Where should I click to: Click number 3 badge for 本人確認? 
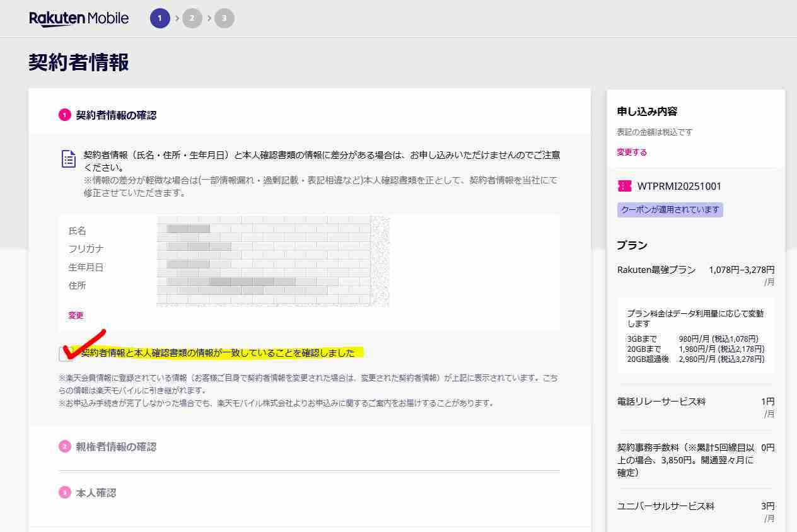pyautogui.click(x=64, y=493)
